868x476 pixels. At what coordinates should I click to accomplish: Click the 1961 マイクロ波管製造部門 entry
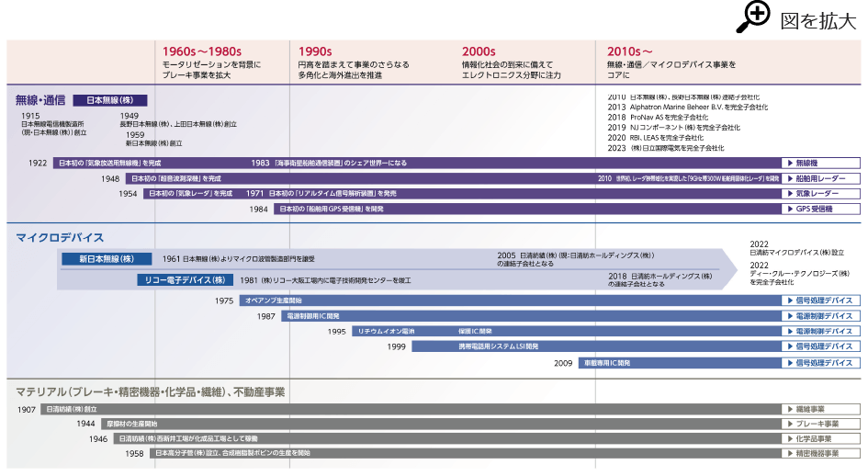[239, 259]
